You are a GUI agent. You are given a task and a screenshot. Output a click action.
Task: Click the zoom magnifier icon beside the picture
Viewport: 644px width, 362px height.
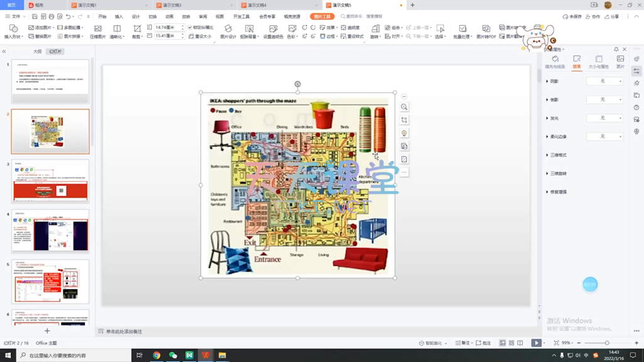coord(404,107)
